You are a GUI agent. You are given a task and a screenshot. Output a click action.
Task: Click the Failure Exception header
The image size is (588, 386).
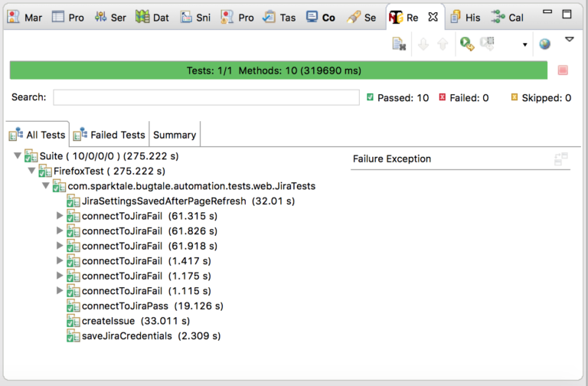point(392,159)
